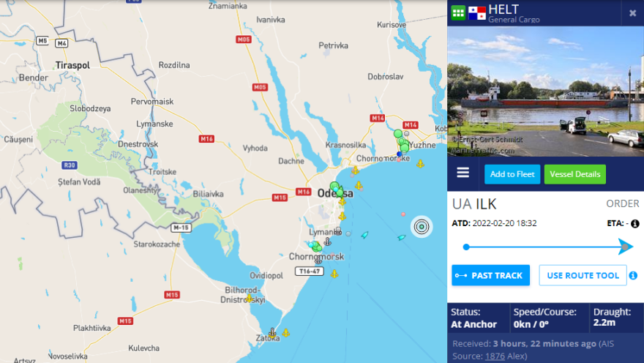Click anchored vessel icon near Yuzhne coast
The width and height of the screenshot is (644, 363).
point(420,164)
